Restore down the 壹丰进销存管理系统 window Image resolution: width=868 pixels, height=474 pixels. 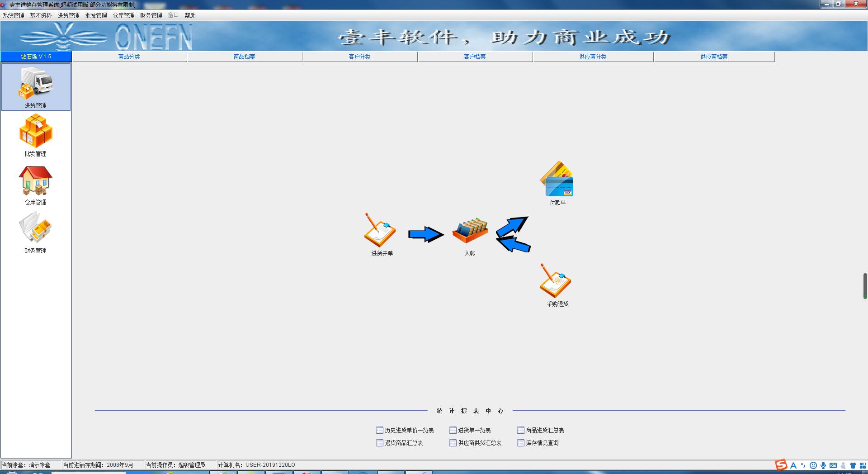click(x=838, y=4)
